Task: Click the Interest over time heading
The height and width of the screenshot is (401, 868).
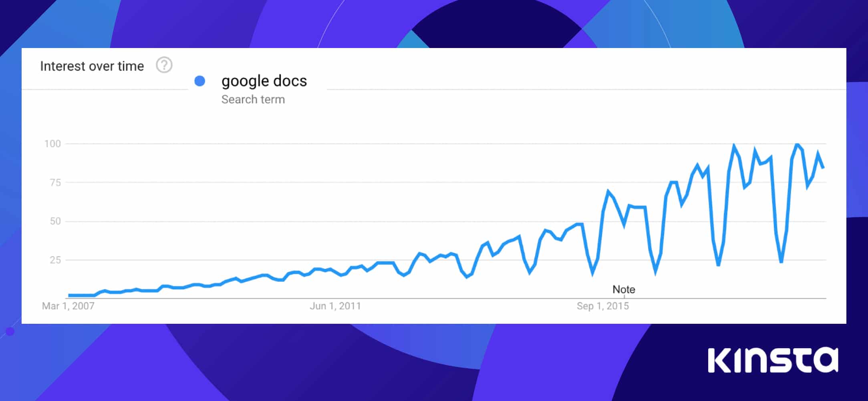Action: (92, 66)
